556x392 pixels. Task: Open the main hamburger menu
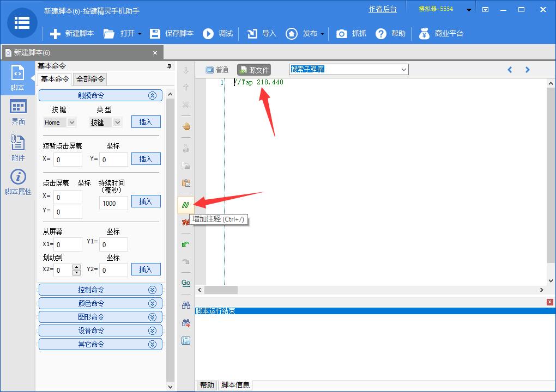(x=22, y=23)
